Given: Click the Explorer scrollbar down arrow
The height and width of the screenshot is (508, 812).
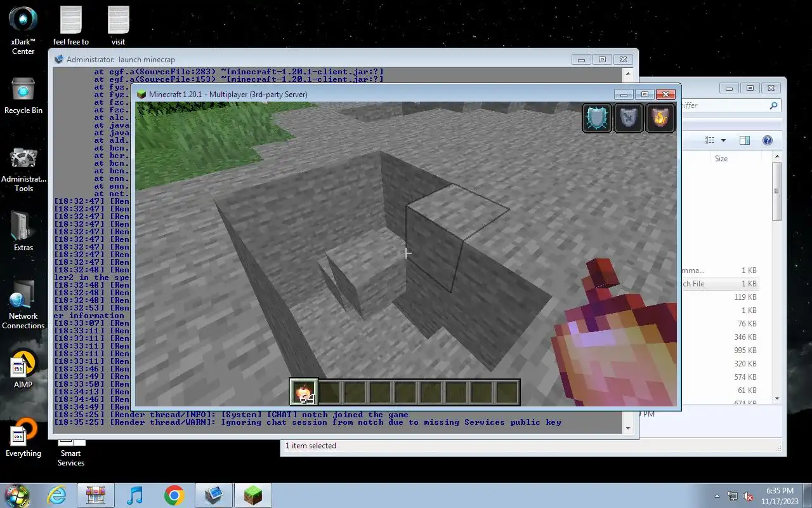Looking at the screenshot, I should 777,398.
